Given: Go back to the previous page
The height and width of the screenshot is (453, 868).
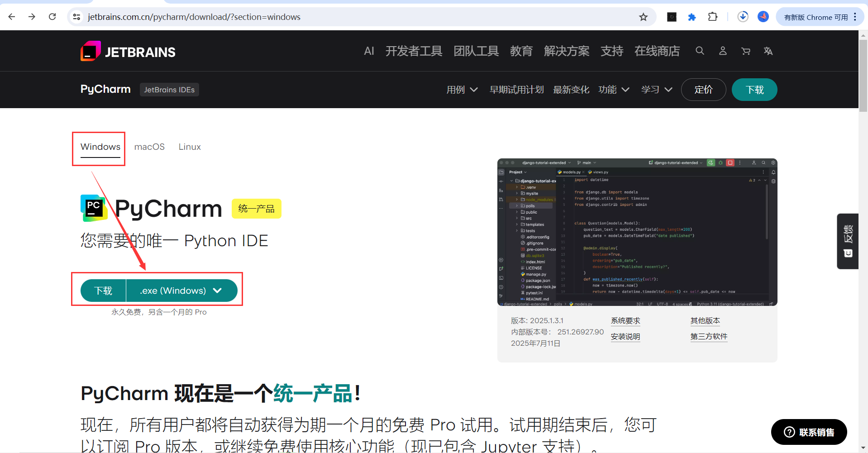Looking at the screenshot, I should [x=12, y=17].
